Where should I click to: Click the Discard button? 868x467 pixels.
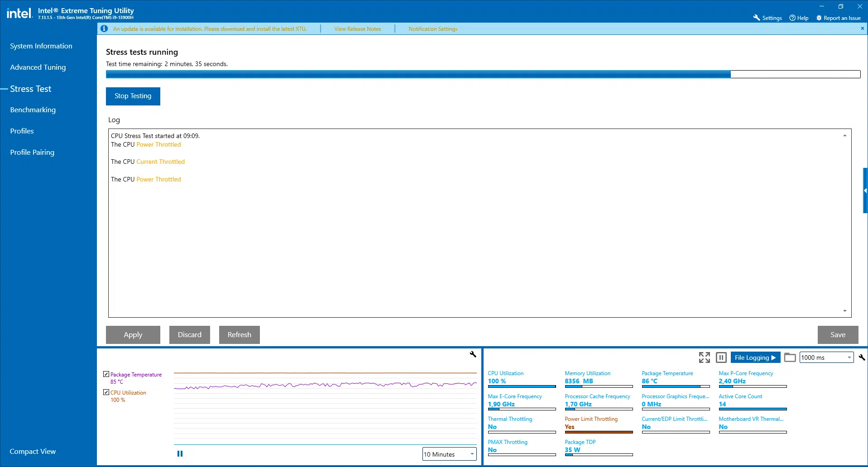click(190, 335)
